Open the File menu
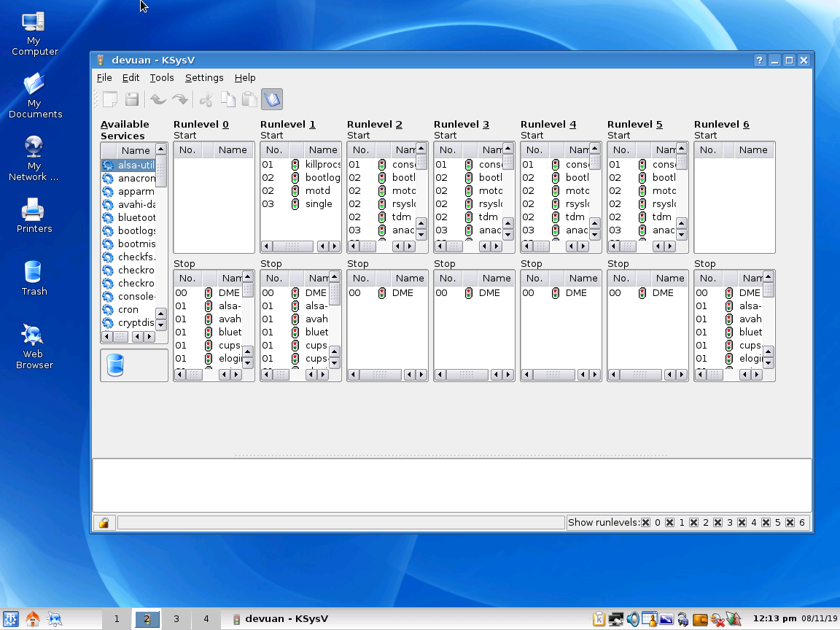The height and width of the screenshot is (630, 840). [x=104, y=78]
